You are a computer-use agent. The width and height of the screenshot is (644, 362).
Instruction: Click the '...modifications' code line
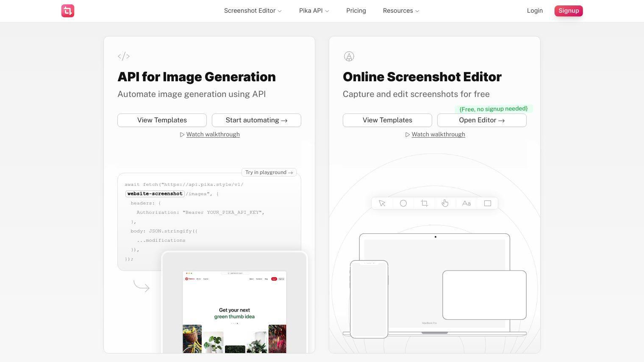pyautogui.click(x=161, y=240)
